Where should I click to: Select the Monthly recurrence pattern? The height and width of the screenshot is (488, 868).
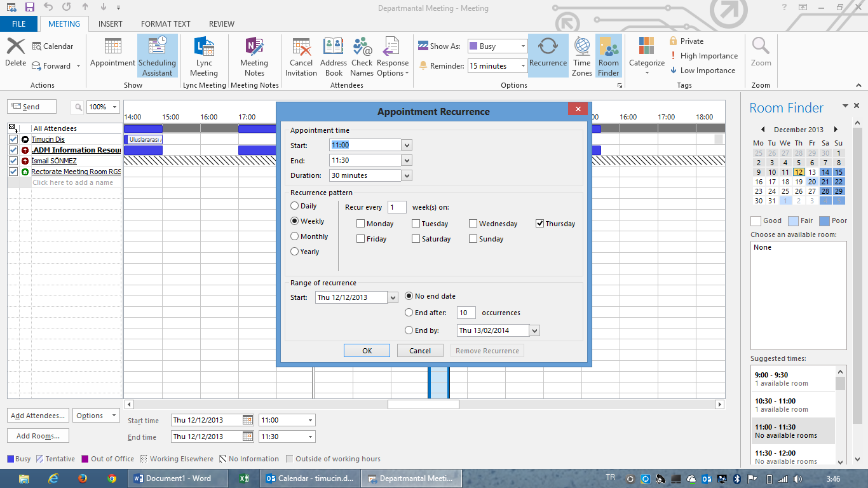point(309,236)
